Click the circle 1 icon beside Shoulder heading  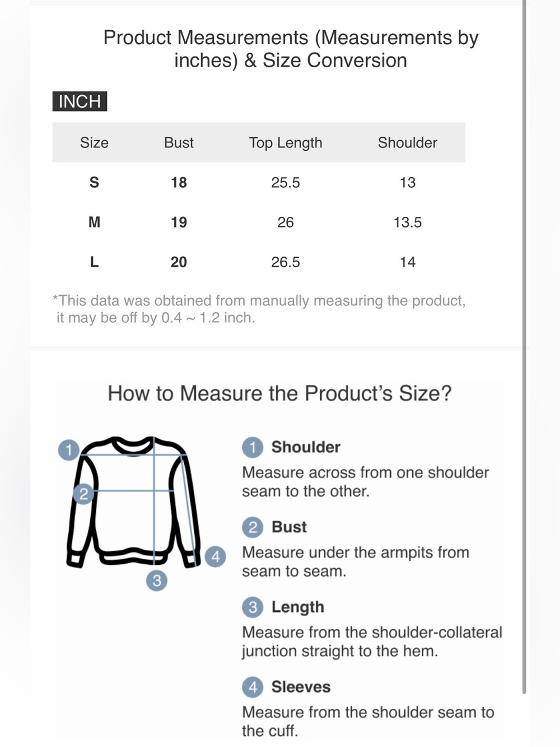(x=253, y=447)
